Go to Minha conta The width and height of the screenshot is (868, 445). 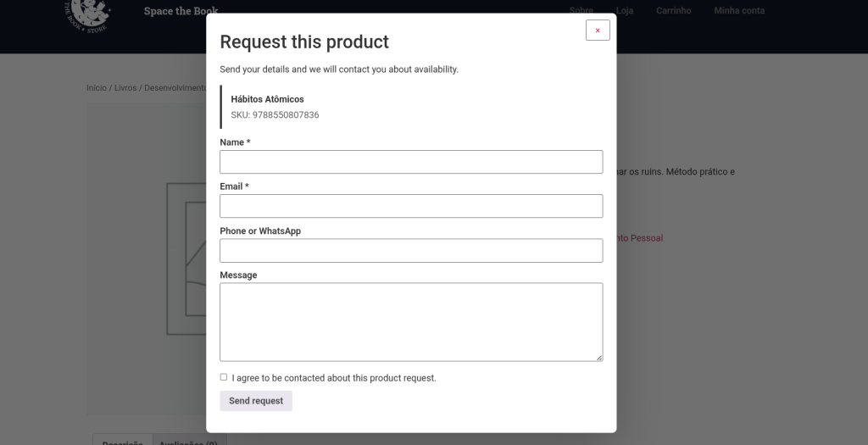pyautogui.click(x=739, y=10)
